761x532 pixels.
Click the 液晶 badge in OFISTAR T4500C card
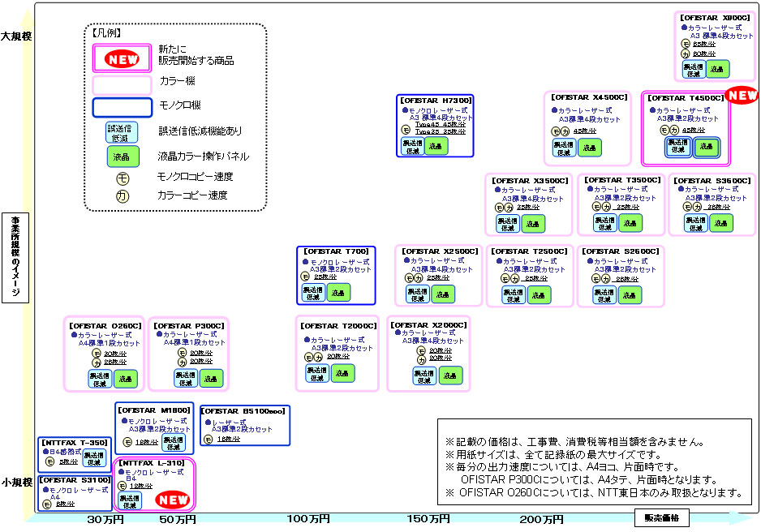pyautogui.click(x=706, y=147)
